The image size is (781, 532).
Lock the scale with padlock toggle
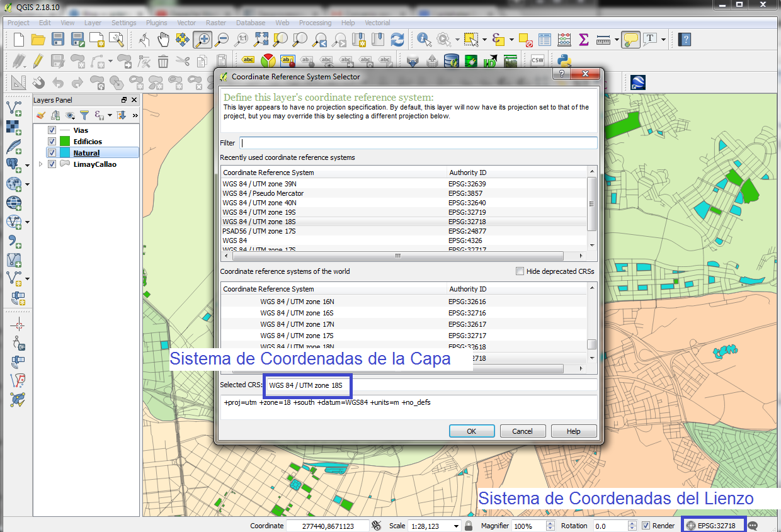(469, 526)
